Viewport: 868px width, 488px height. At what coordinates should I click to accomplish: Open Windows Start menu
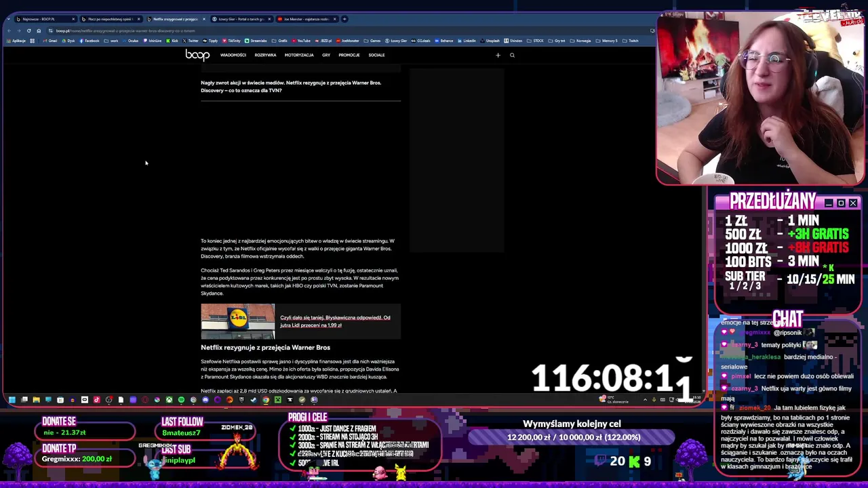[x=12, y=400]
